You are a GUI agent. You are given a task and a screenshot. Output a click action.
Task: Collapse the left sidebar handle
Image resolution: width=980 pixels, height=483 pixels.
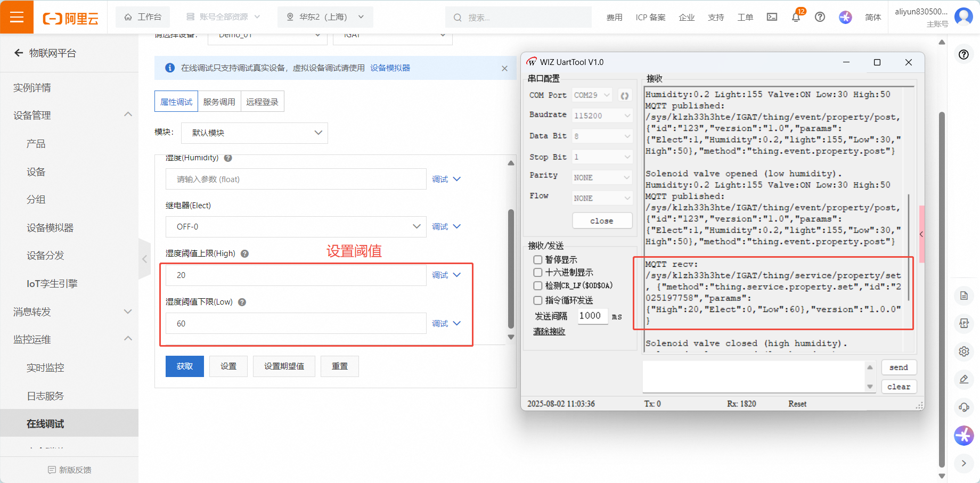(x=144, y=259)
